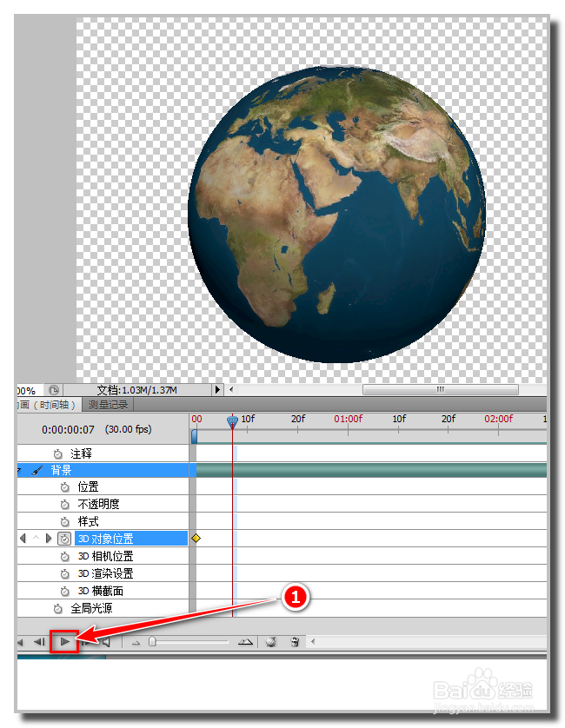The width and height of the screenshot is (565, 728).
Task: Open status bar info flyout arrow
Action: 217,389
